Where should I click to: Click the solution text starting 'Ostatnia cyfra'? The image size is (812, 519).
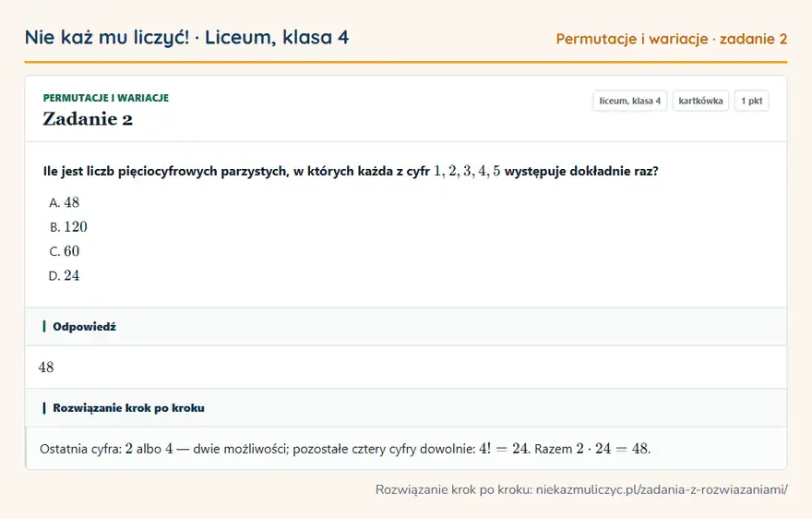point(345,449)
